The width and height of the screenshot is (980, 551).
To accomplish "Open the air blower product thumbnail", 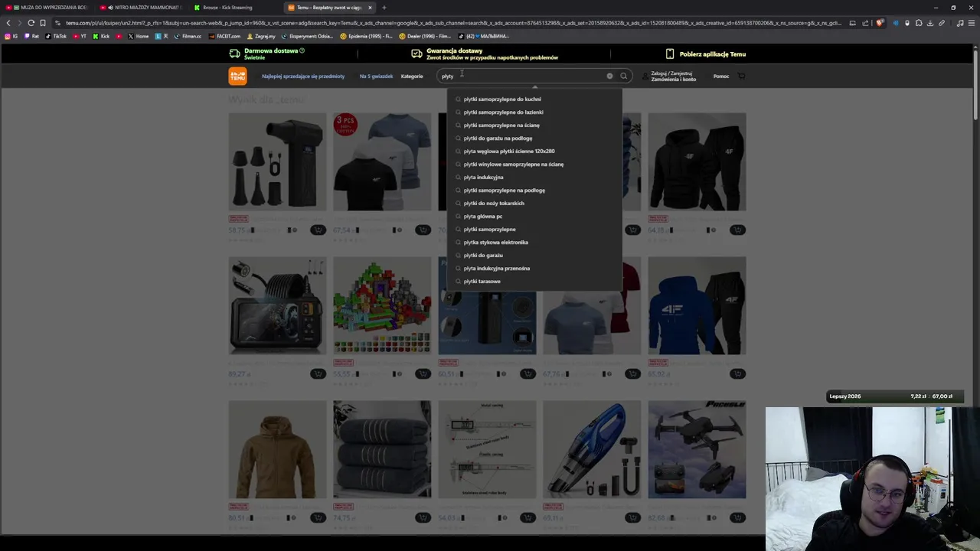I will [277, 161].
